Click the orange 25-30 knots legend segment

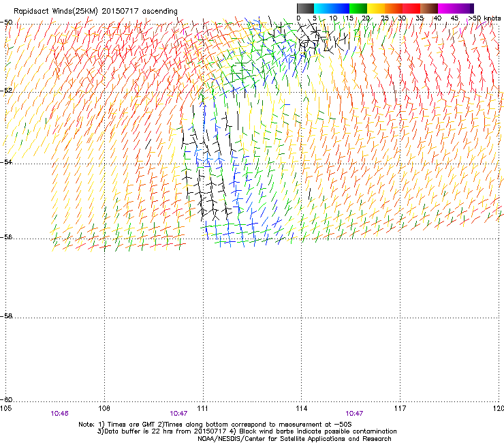click(x=394, y=8)
